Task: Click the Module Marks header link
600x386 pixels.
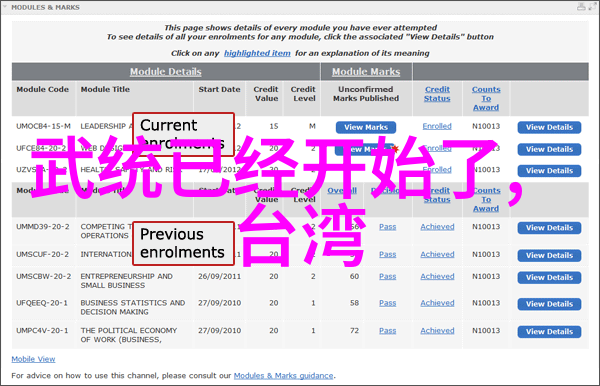Action: click(366, 72)
